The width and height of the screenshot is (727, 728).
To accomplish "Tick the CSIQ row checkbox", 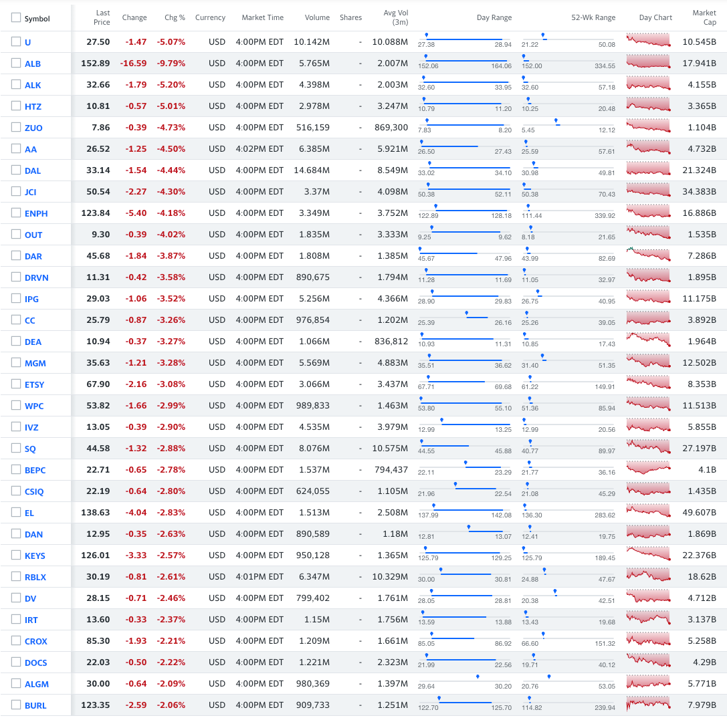I will (x=16, y=491).
